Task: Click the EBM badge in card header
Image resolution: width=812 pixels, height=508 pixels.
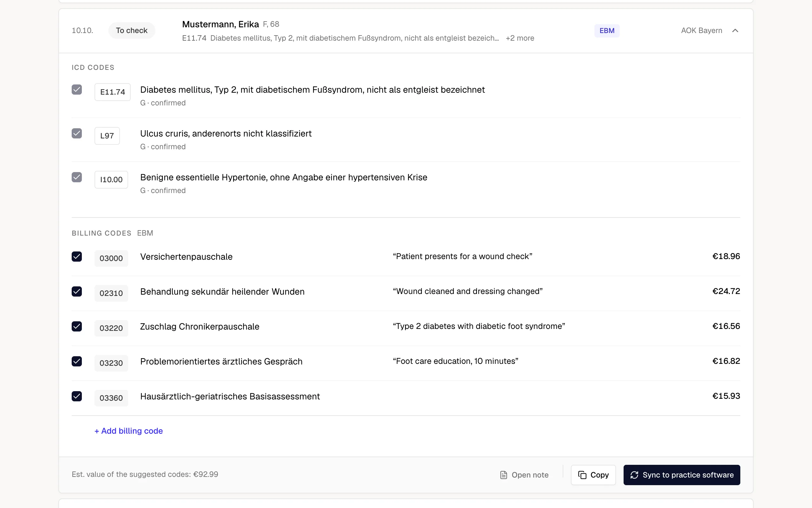Action: click(607, 30)
